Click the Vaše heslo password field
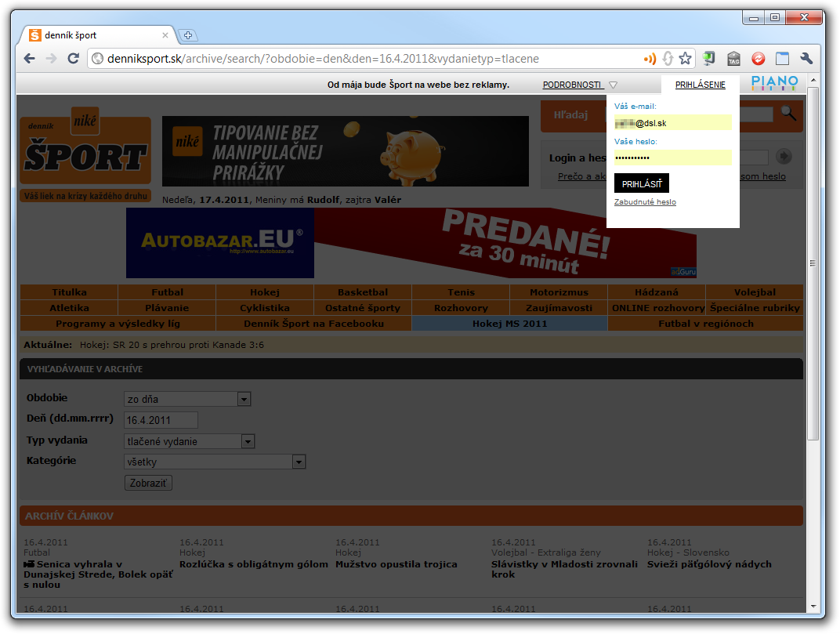Viewport: 840px width, 634px height. (x=672, y=158)
